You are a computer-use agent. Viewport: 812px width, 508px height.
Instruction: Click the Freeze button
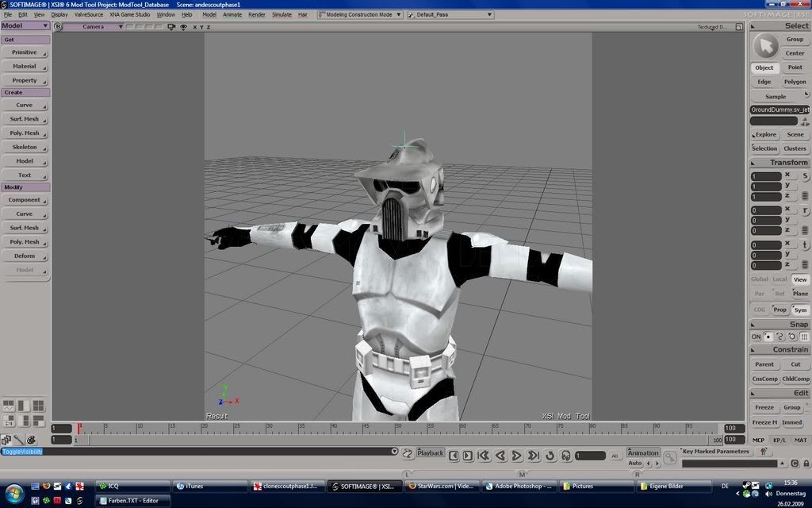click(x=764, y=407)
